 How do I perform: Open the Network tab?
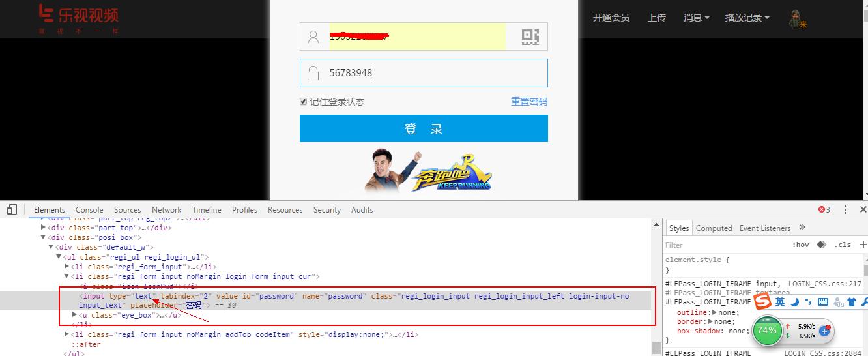pos(167,209)
